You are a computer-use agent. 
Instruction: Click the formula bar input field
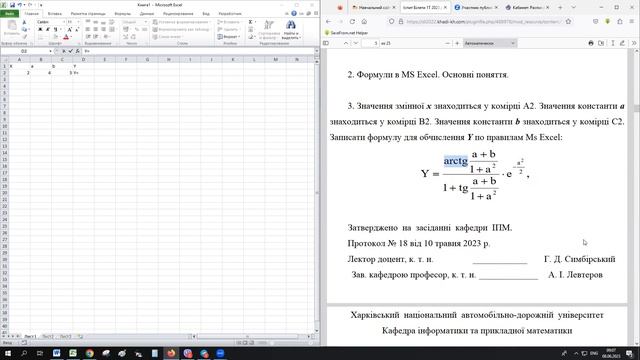(198, 51)
